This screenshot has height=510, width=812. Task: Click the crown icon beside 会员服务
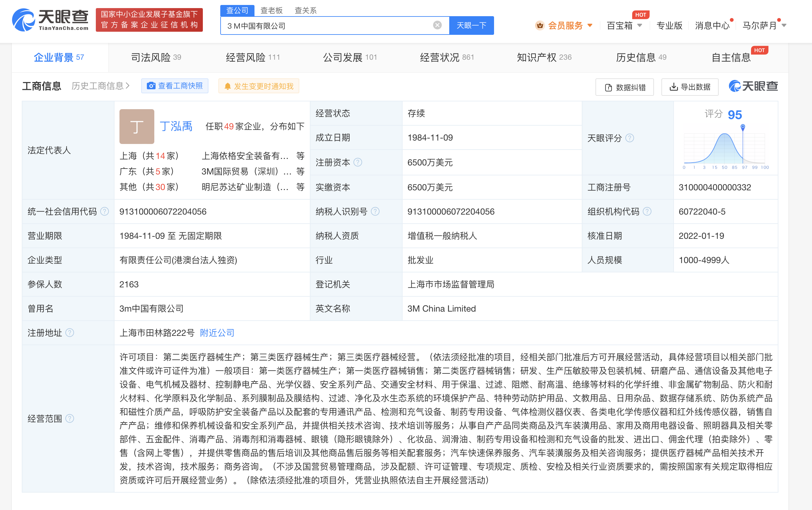(x=540, y=25)
